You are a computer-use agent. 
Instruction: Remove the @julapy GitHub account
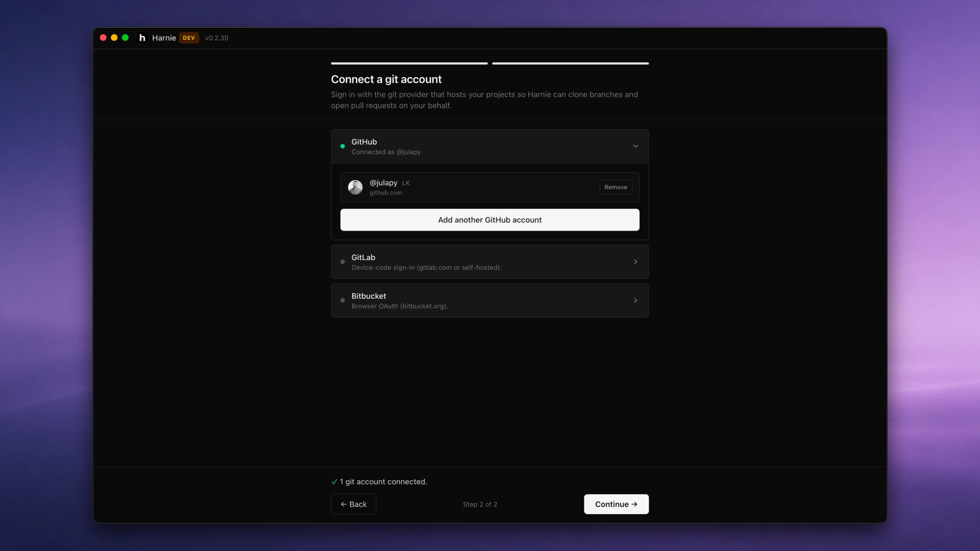[616, 187]
